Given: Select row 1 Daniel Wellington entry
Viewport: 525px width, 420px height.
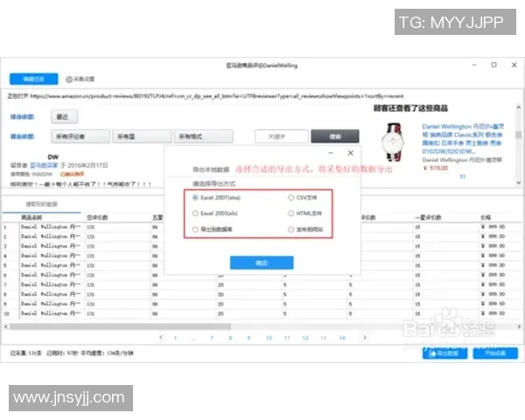Looking at the screenshot, I should (51, 227).
